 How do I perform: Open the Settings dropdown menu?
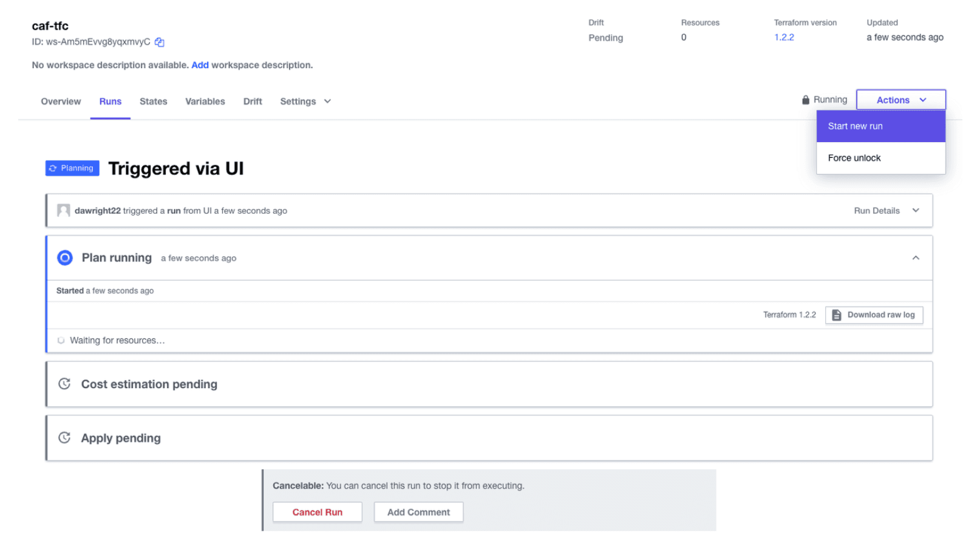pos(305,101)
